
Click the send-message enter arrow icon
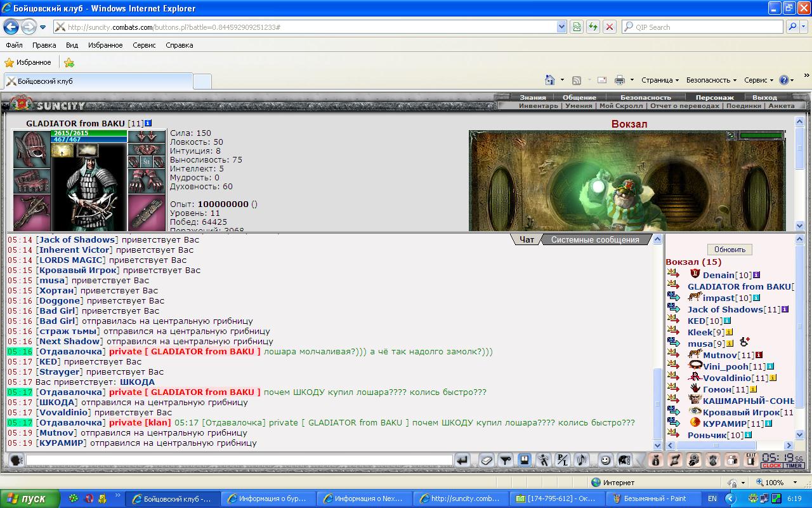(x=462, y=460)
